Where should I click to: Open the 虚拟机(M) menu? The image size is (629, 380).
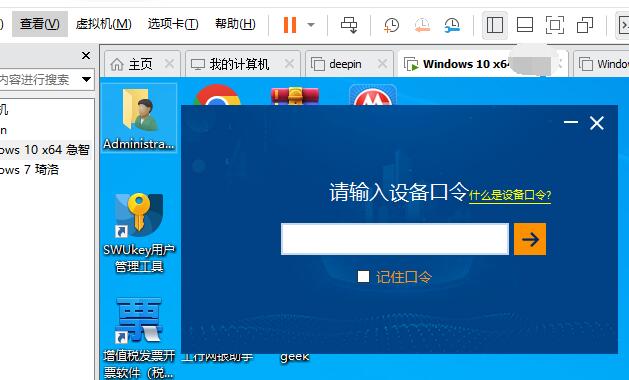tap(103, 24)
